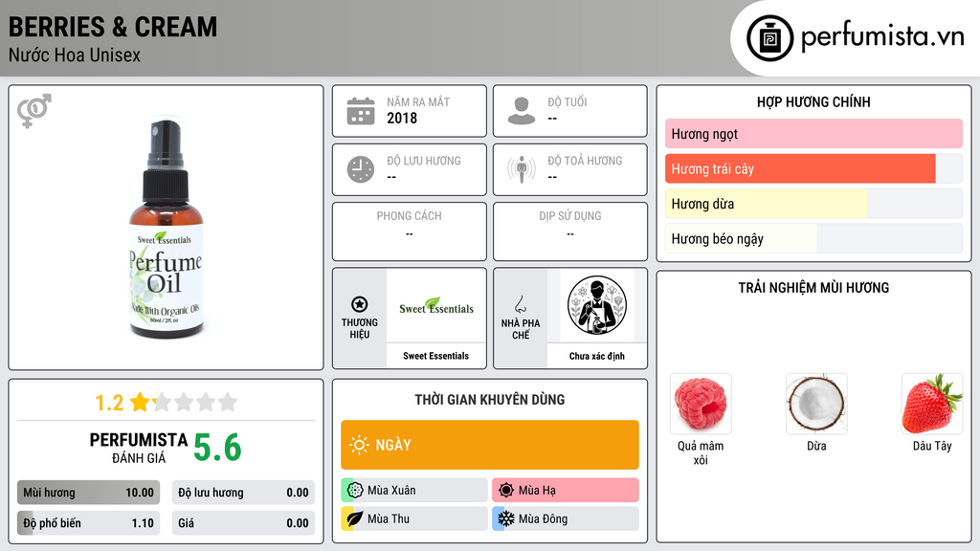
Task: Click the Quả mâm xôi note label
Action: click(x=701, y=452)
